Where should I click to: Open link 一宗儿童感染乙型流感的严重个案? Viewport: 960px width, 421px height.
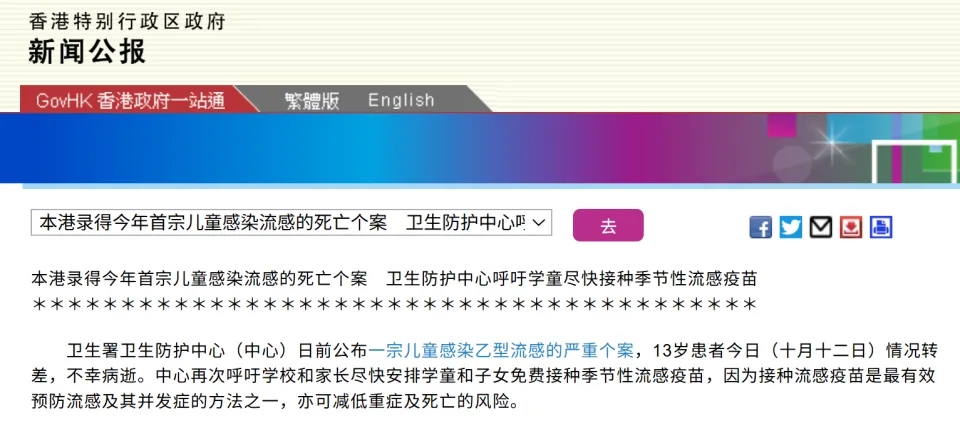click(x=501, y=351)
